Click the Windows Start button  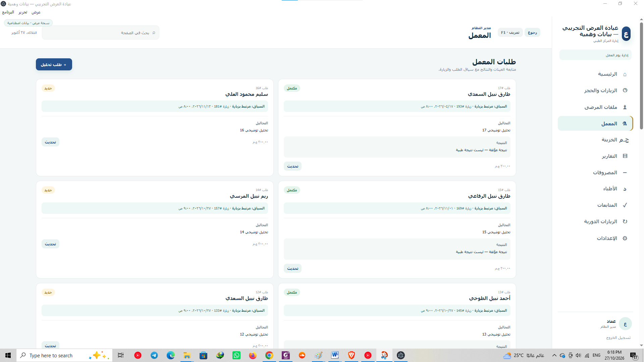[x=8, y=355]
